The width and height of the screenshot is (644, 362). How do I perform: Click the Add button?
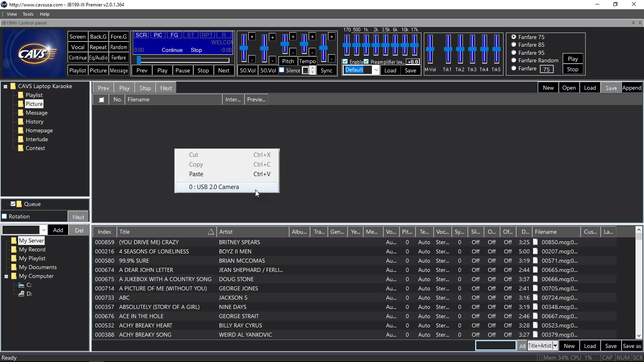point(58,230)
